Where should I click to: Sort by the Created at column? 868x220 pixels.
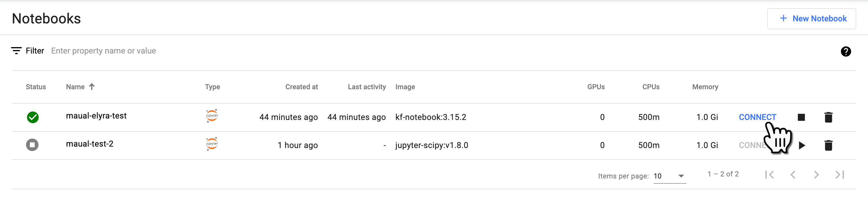[301, 87]
